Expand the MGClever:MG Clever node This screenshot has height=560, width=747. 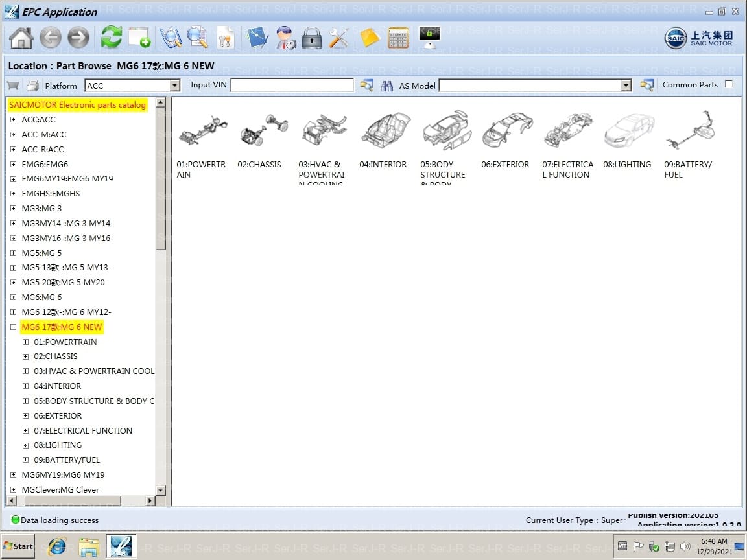pyautogui.click(x=14, y=489)
